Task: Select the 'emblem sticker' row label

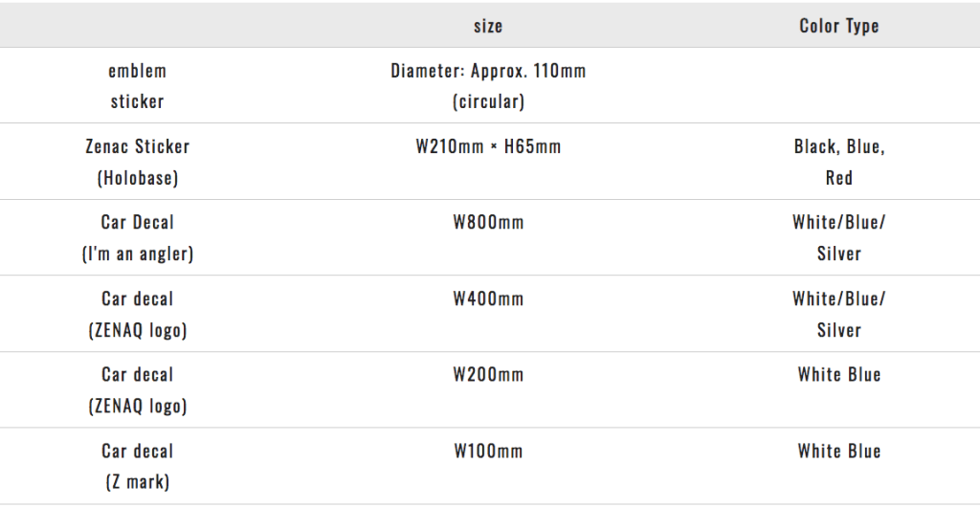Action: pos(137,86)
